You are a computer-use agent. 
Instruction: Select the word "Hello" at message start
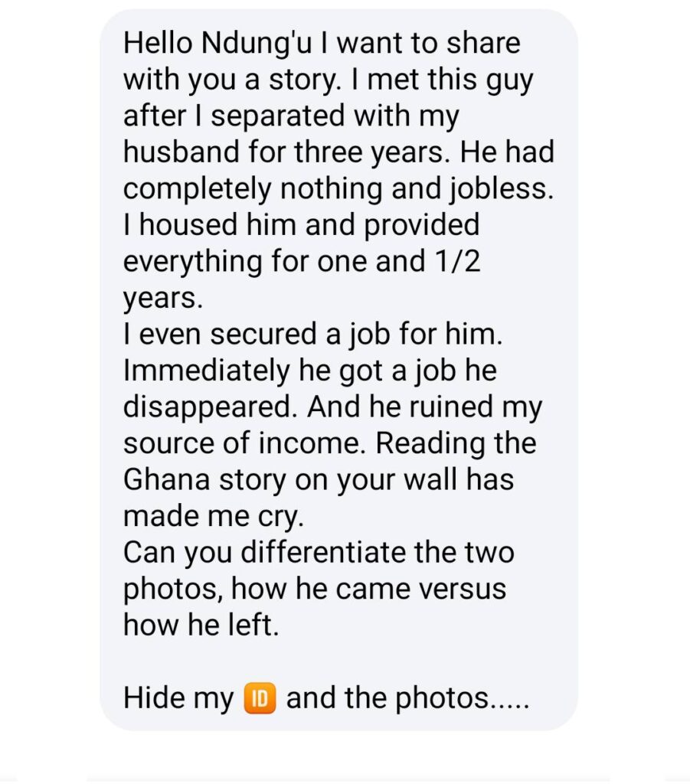pos(158,42)
